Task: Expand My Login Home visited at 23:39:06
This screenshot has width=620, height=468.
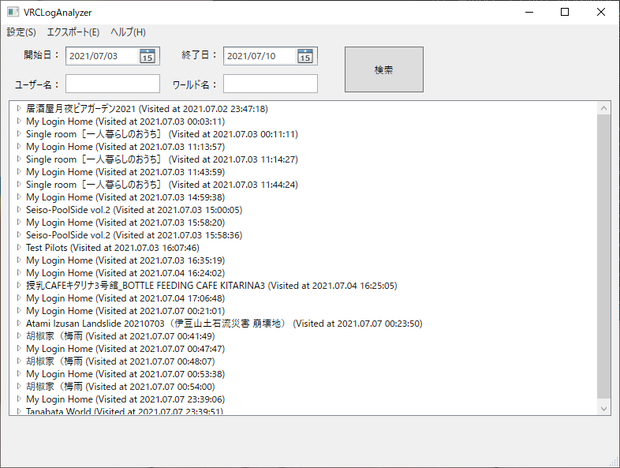Action: click(19, 399)
